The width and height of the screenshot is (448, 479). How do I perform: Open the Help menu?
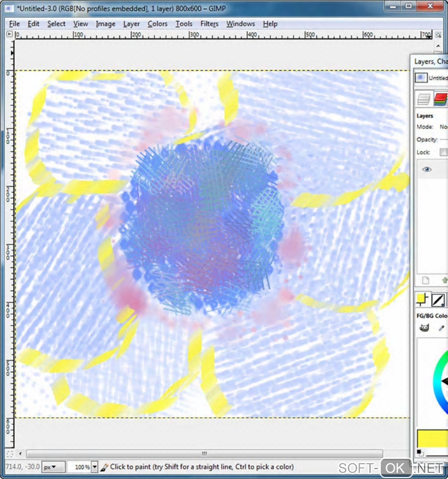270,24
